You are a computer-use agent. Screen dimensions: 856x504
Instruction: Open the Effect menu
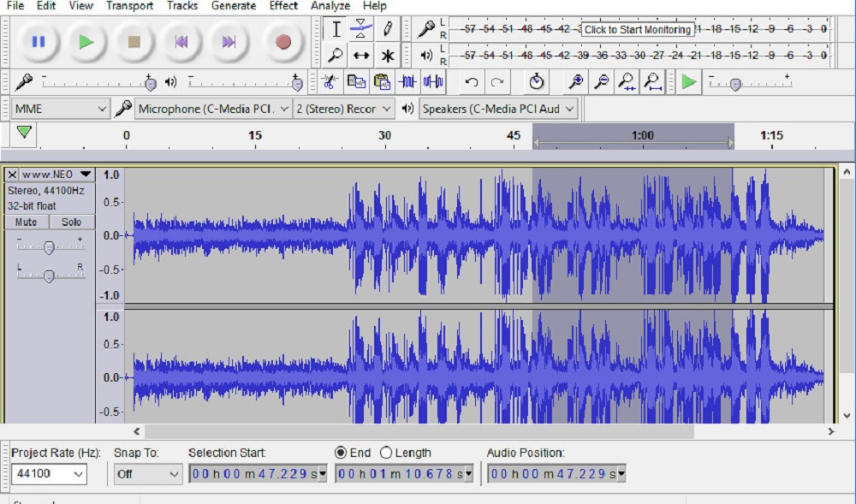(283, 6)
